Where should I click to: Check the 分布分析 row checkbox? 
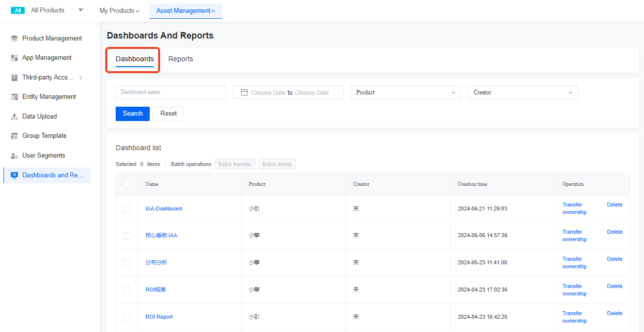(x=127, y=263)
